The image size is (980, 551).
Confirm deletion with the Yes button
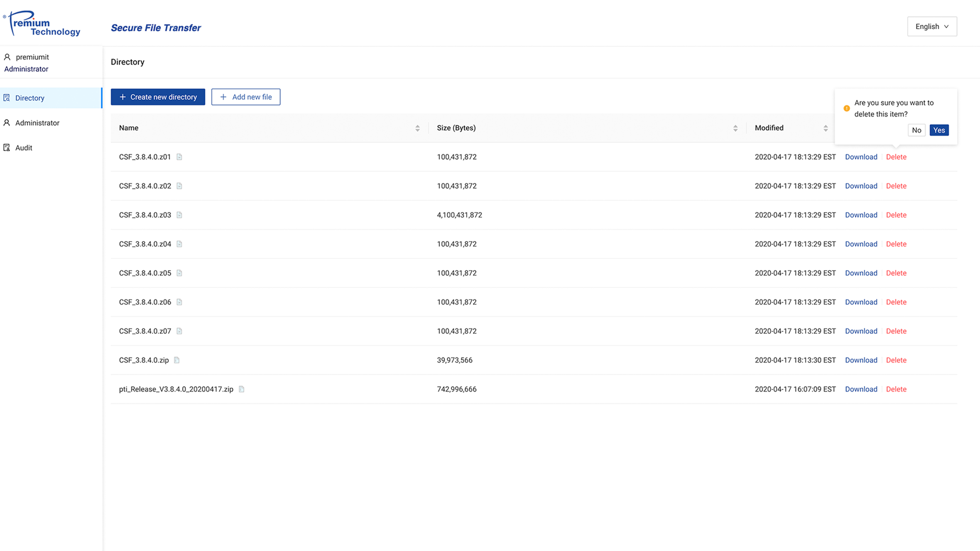tap(939, 130)
